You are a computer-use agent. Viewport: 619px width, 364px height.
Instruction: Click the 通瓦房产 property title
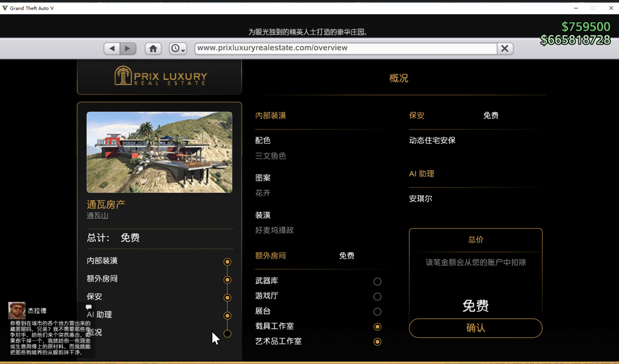(x=106, y=204)
